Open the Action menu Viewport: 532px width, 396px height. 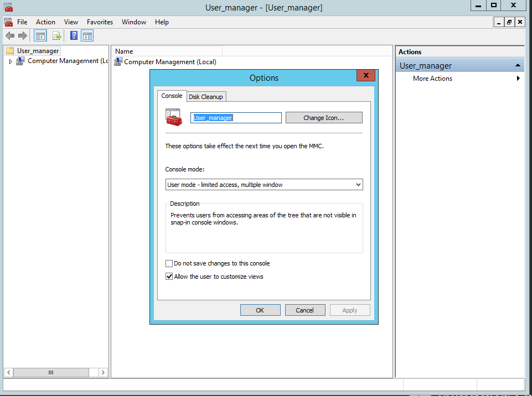coord(45,22)
